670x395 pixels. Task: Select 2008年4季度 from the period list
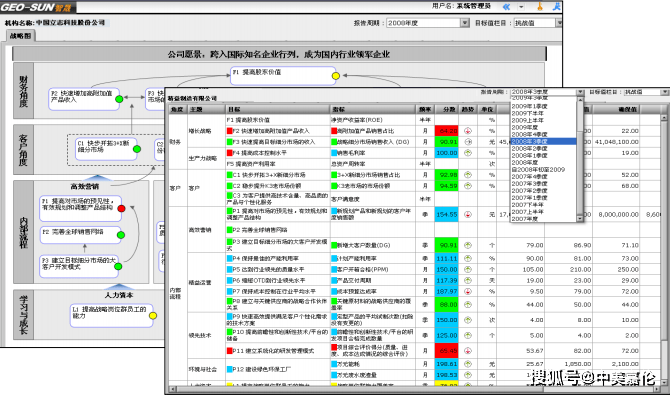click(529, 134)
